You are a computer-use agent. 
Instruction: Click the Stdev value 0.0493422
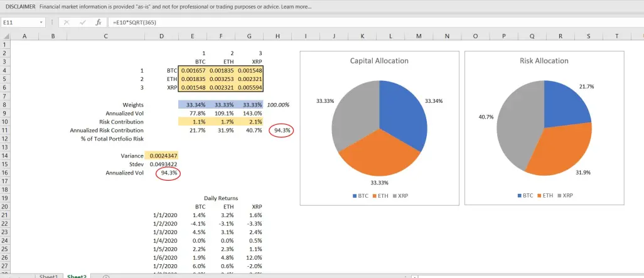click(x=161, y=164)
